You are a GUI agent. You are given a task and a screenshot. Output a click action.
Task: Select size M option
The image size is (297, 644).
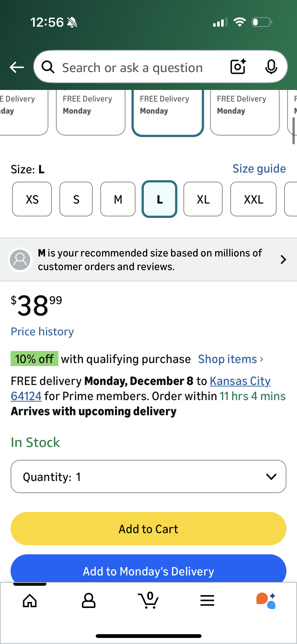(118, 199)
